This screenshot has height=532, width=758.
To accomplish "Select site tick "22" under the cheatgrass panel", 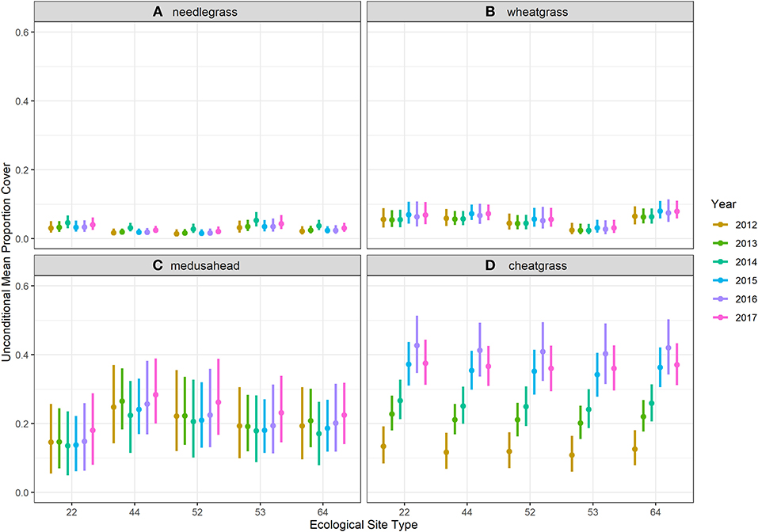I will click(405, 512).
